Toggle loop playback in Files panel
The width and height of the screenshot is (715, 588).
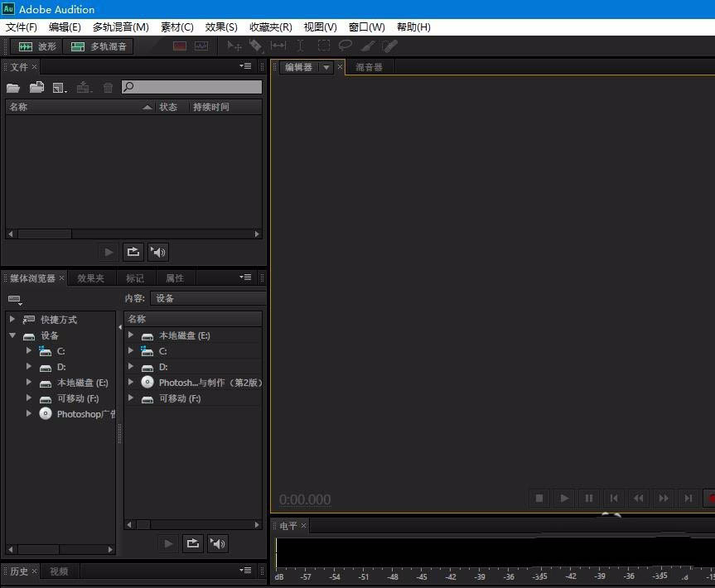[x=133, y=252]
